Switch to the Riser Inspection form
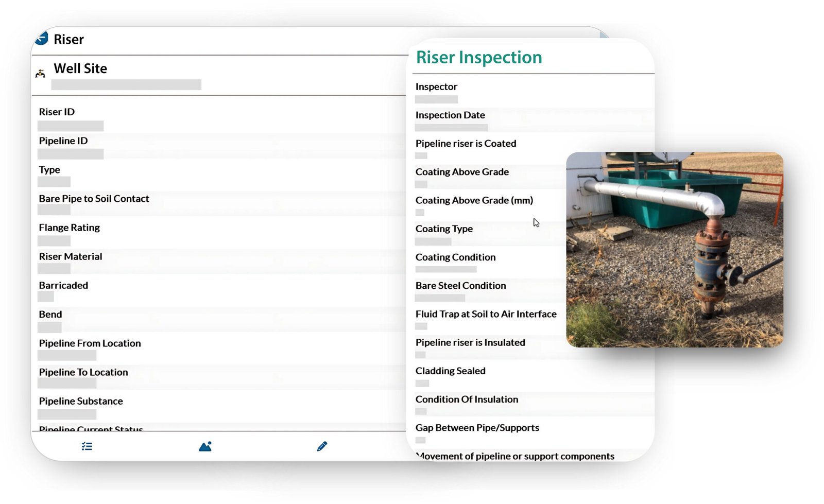This screenshot has width=824, height=504. point(479,57)
